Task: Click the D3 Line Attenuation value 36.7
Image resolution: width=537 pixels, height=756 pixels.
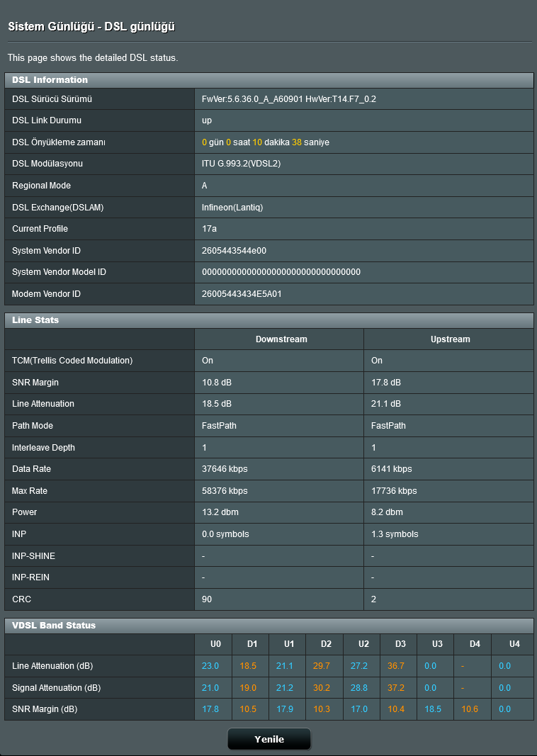Action: click(x=395, y=666)
